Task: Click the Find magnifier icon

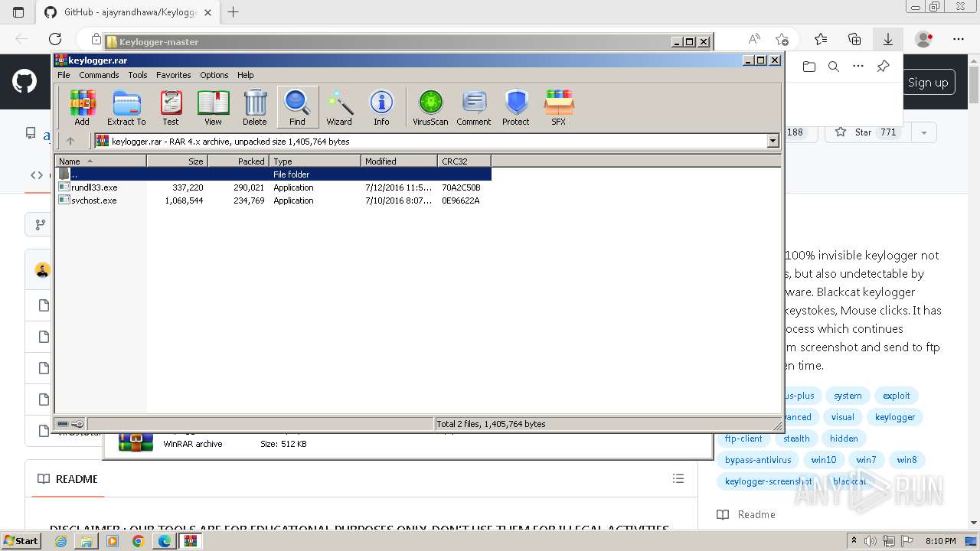Action: click(297, 107)
